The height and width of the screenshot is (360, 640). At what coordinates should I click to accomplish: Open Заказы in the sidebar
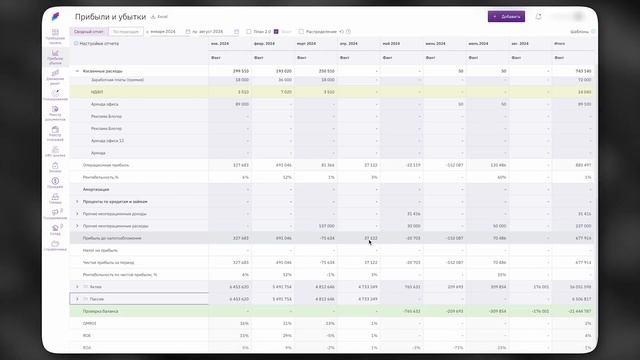point(55,167)
